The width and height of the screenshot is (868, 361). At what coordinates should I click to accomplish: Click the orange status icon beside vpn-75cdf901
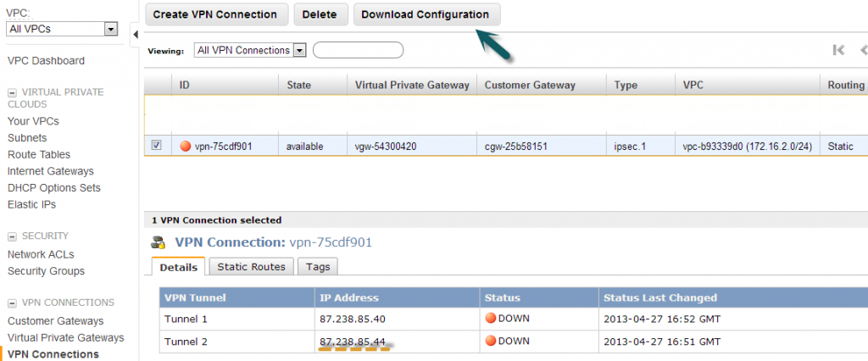click(x=186, y=146)
